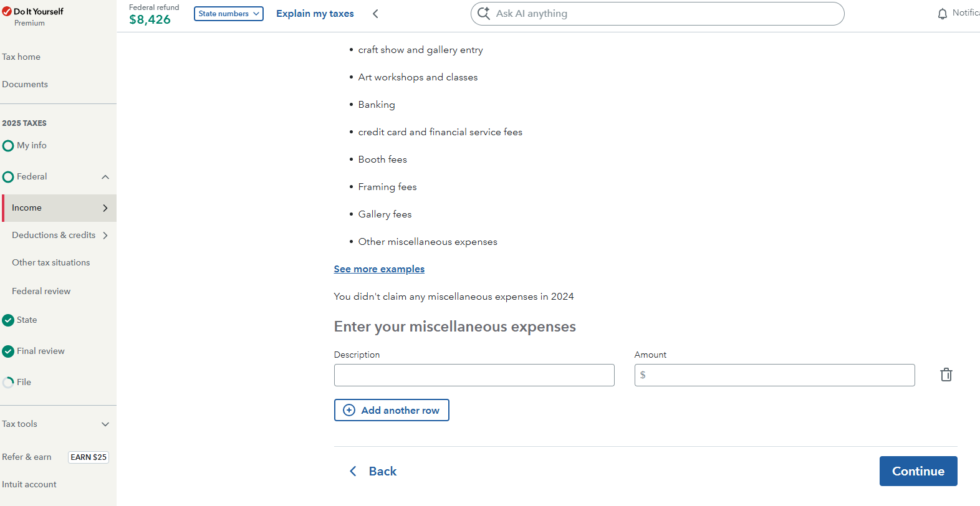Collapse the Federal section chevron
The height and width of the screenshot is (506, 980).
105,177
